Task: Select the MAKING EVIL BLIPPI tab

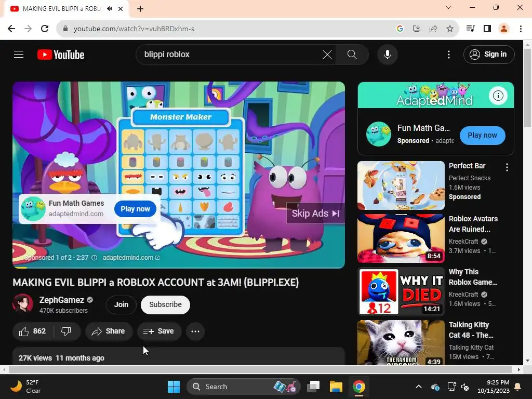Action: pos(66,9)
